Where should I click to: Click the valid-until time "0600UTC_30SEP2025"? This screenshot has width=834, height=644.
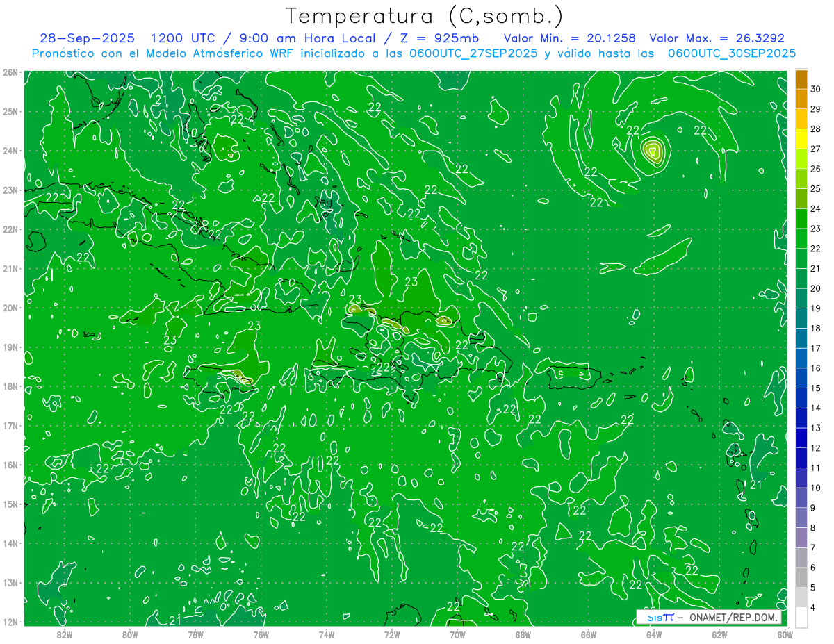coord(731,53)
